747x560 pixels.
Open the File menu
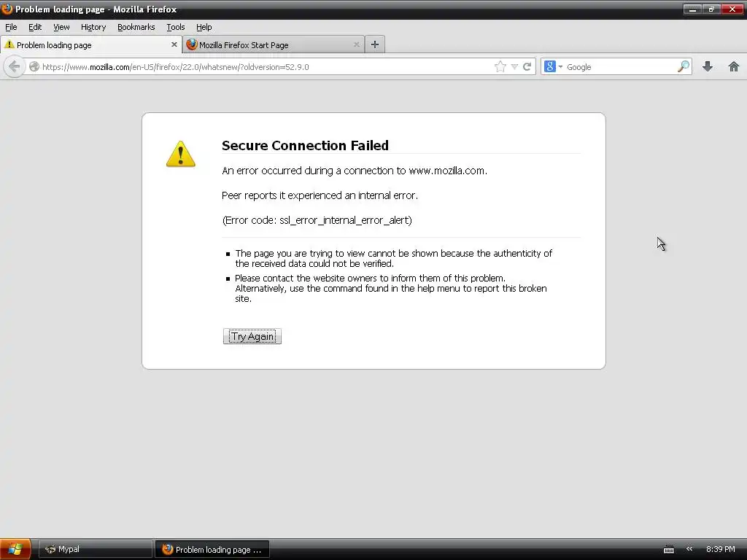[11, 27]
